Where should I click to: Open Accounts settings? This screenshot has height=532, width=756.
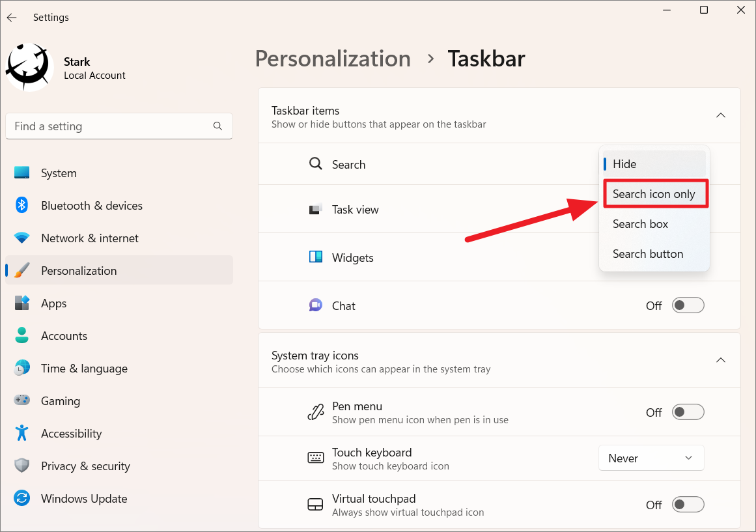23,335
